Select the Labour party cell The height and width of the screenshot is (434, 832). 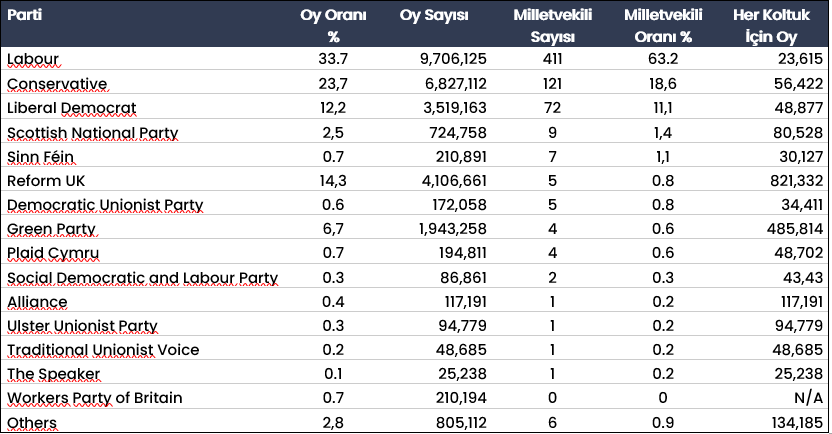(33, 59)
